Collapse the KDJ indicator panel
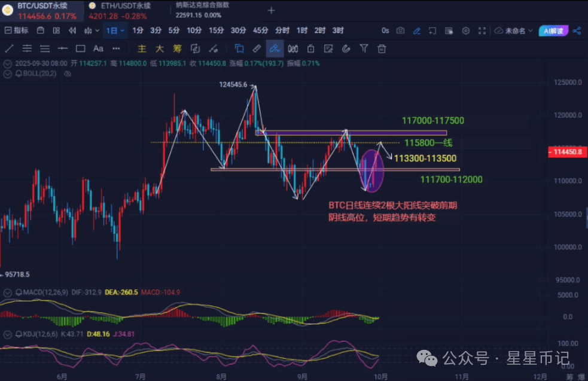 [7, 334]
